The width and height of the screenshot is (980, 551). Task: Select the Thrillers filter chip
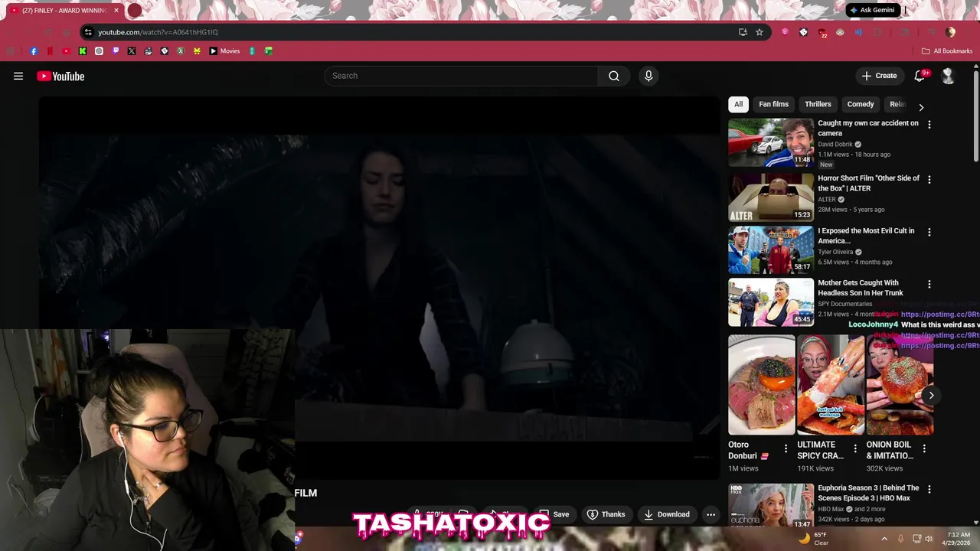[x=818, y=104]
